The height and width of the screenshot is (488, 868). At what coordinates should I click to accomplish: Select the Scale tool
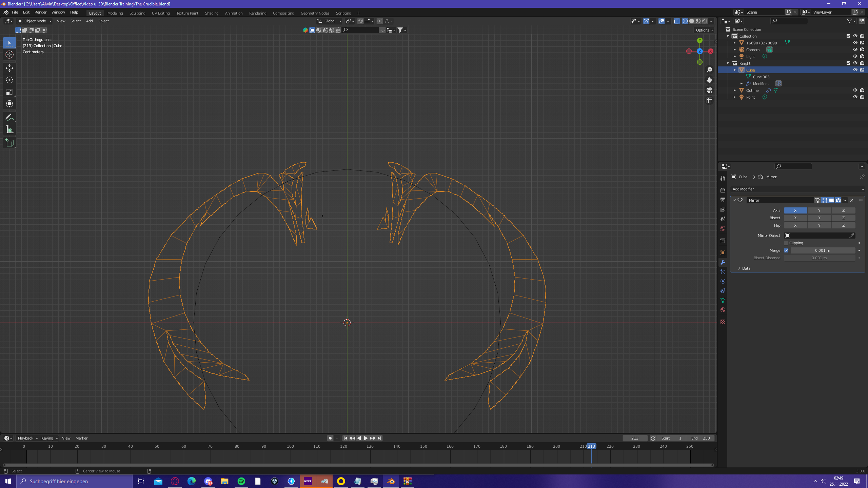9,92
